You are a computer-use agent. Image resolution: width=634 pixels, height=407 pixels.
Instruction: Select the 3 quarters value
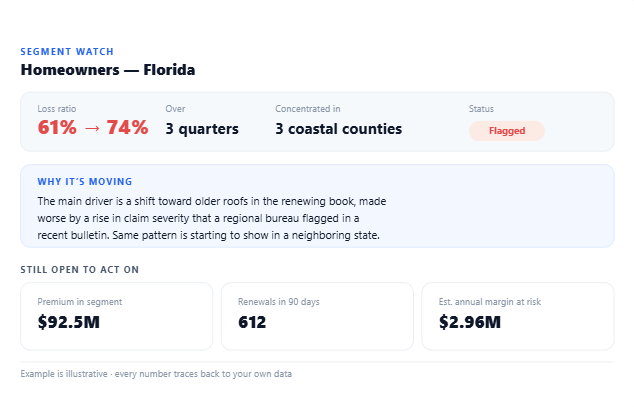[202, 129]
